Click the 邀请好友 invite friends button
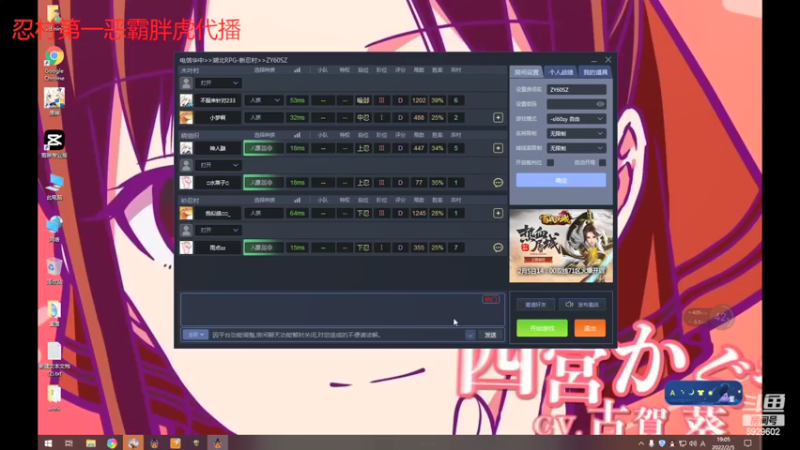 (x=535, y=305)
